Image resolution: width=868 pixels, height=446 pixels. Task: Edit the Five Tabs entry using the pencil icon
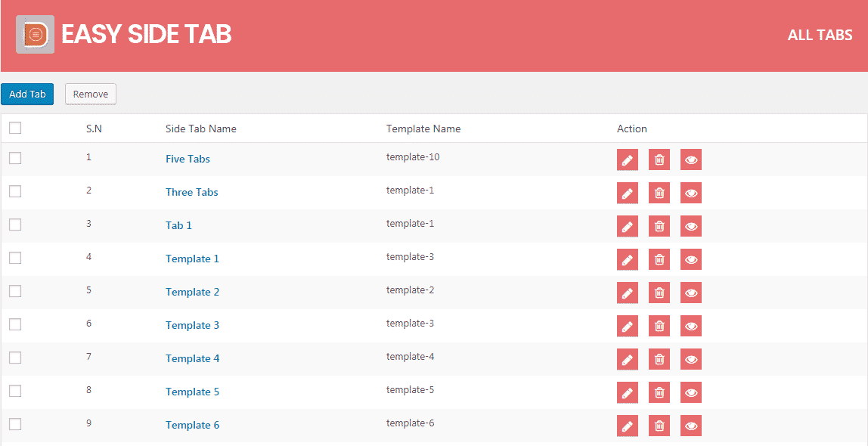627,160
